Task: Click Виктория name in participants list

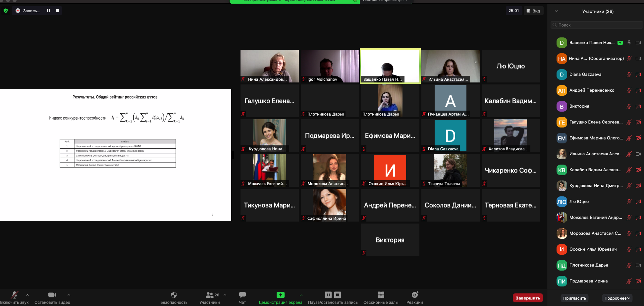Action: [579, 106]
